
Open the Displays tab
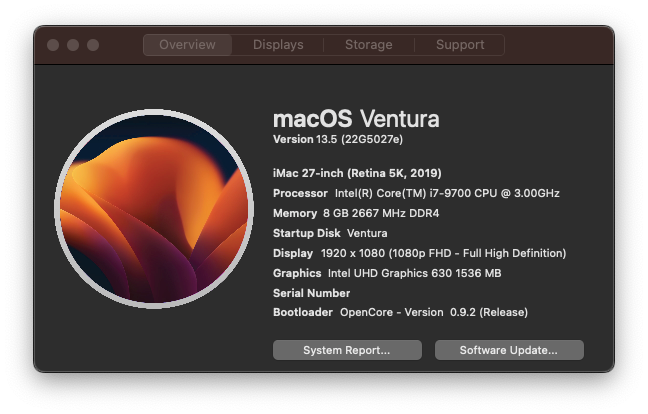tap(278, 45)
